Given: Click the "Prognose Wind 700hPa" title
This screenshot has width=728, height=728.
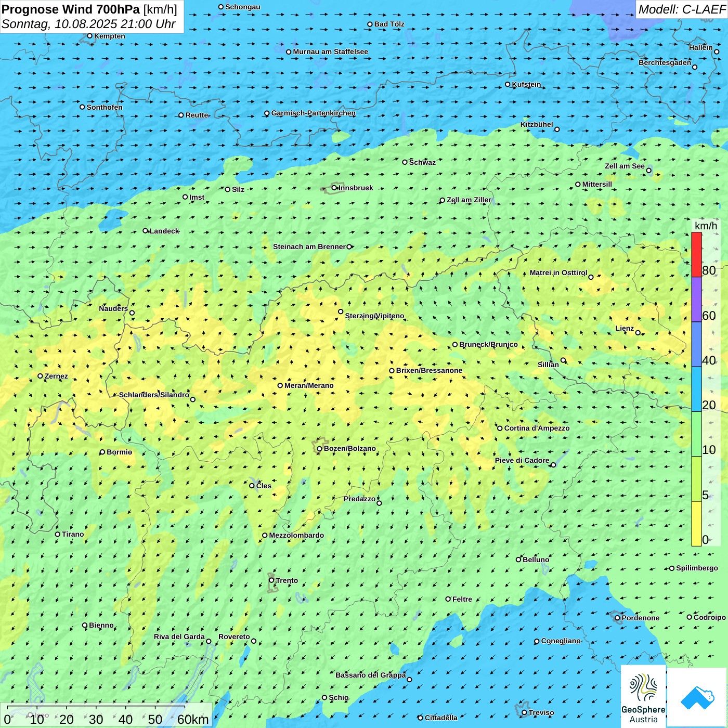Looking at the screenshot, I should (71, 9).
